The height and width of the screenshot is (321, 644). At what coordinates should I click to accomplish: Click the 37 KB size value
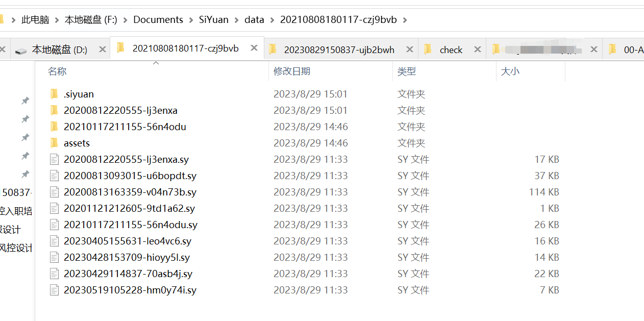[x=547, y=176]
